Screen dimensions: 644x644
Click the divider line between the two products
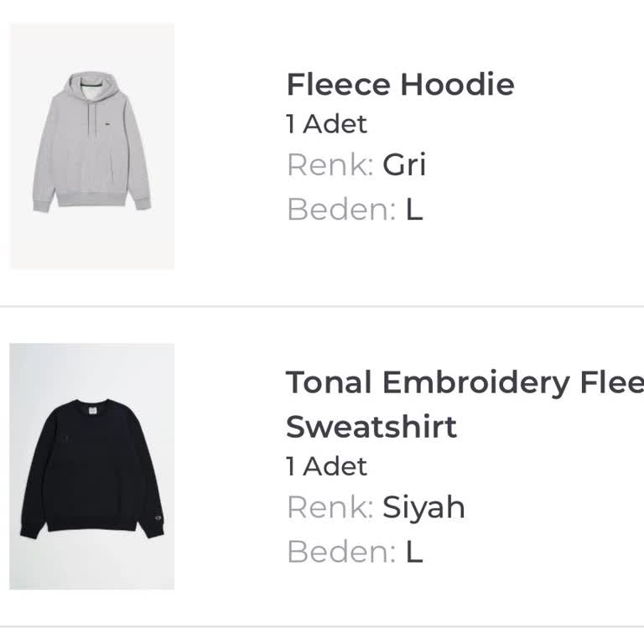[322, 306]
